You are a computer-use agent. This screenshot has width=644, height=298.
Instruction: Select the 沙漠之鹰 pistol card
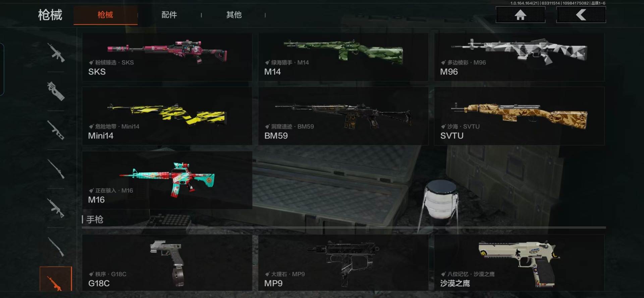(519, 263)
